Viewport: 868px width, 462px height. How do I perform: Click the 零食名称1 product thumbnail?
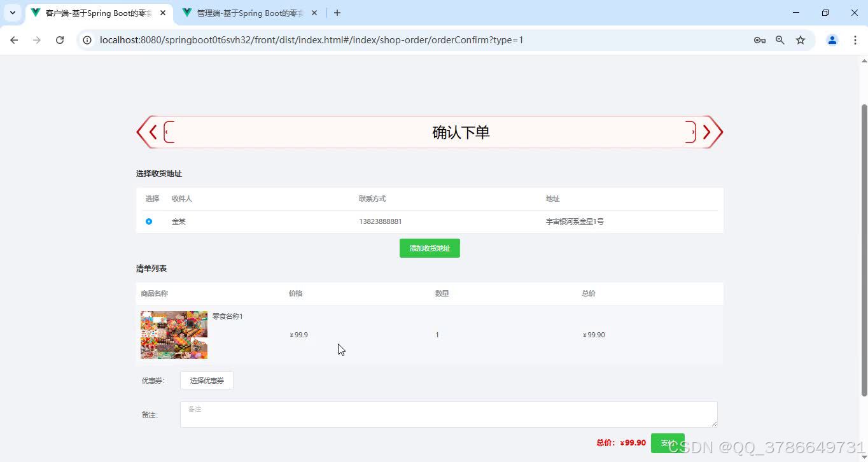click(174, 335)
